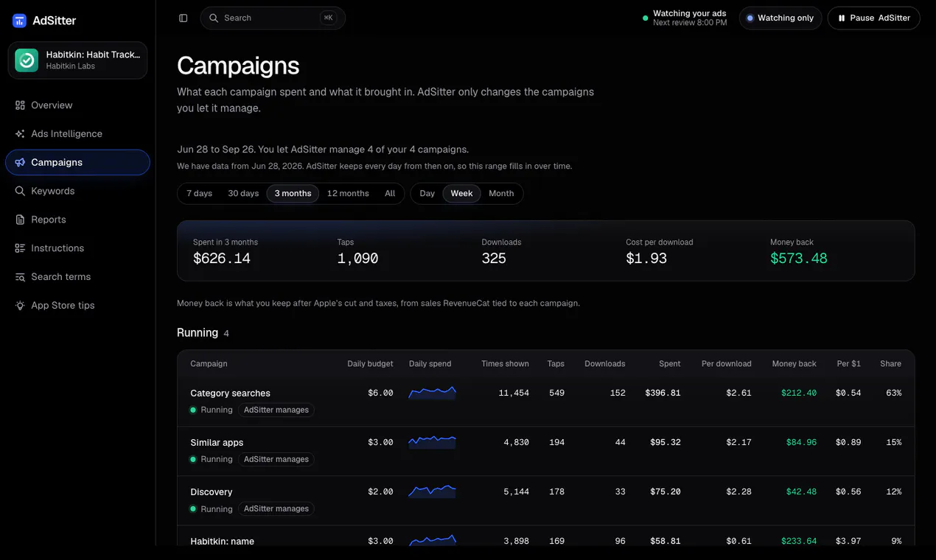
Task: Select the 30 days range
Action: point(243,194)
